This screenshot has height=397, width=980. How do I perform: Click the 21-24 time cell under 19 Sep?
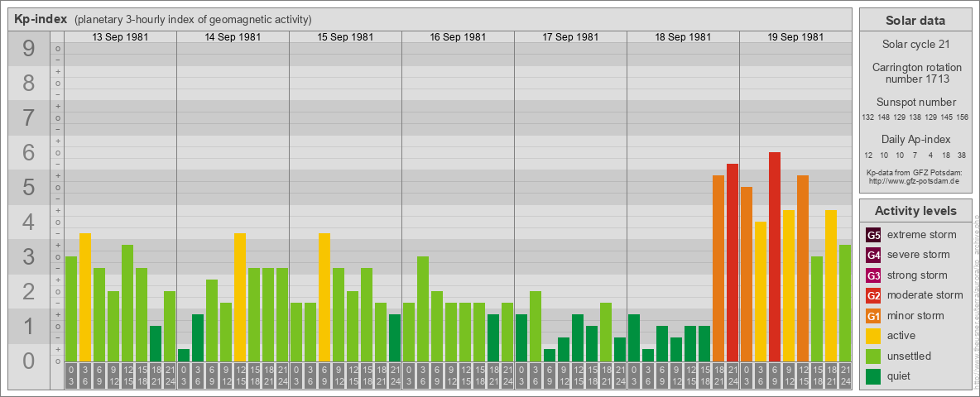point(845,376)
